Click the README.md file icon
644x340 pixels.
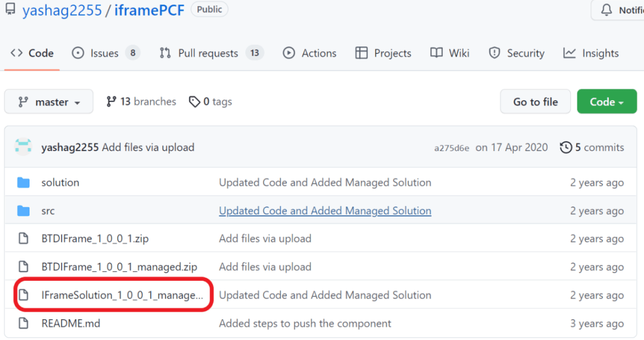click(23, 324)
